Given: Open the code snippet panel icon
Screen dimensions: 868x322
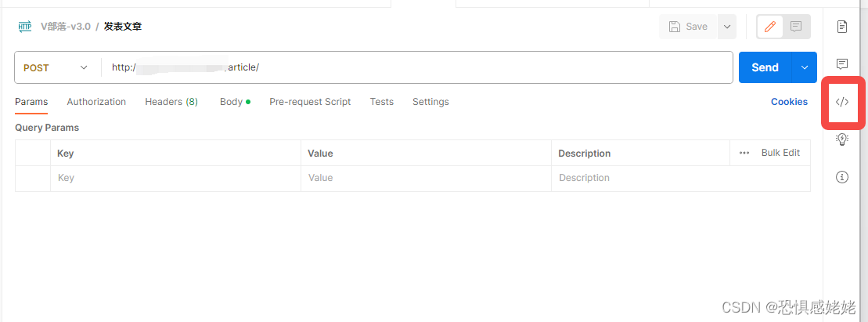Looking at the screenshot, I should click(x=842, y=102).
